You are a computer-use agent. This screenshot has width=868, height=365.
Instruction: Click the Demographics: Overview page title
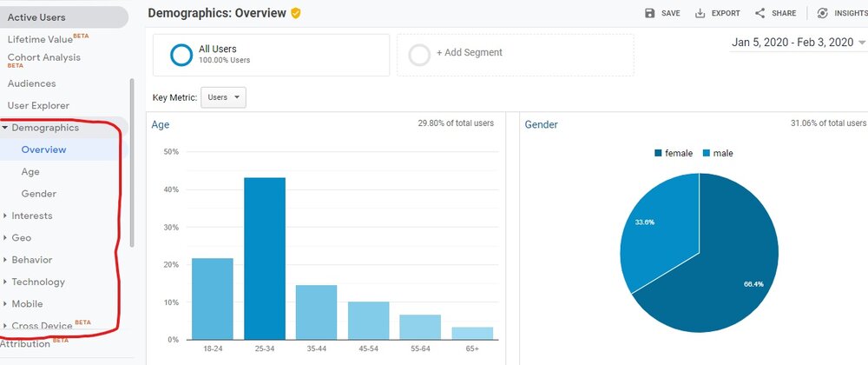point(217,13)
